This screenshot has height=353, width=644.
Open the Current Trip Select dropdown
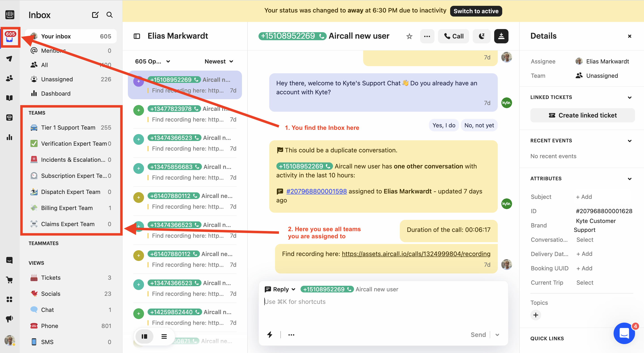[x=585, y=283]
